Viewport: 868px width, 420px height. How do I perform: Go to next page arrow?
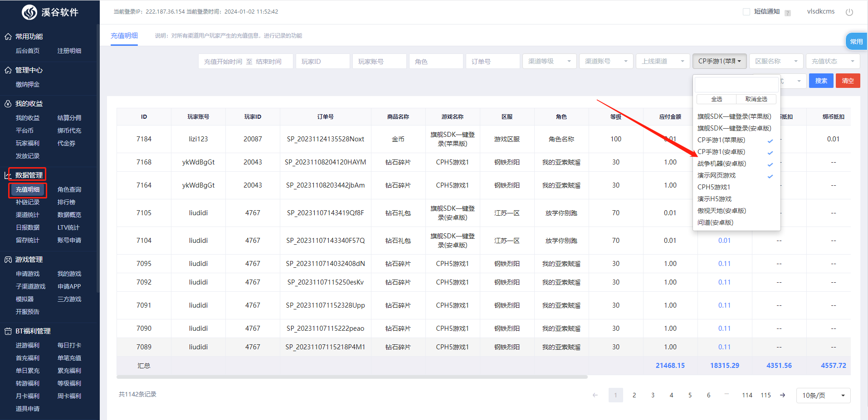pyautogui.click(x=783, y=395)
